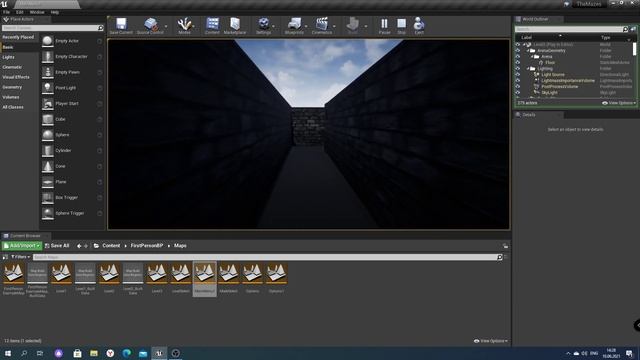Select the Cylinder shape actor

point(72,151)
